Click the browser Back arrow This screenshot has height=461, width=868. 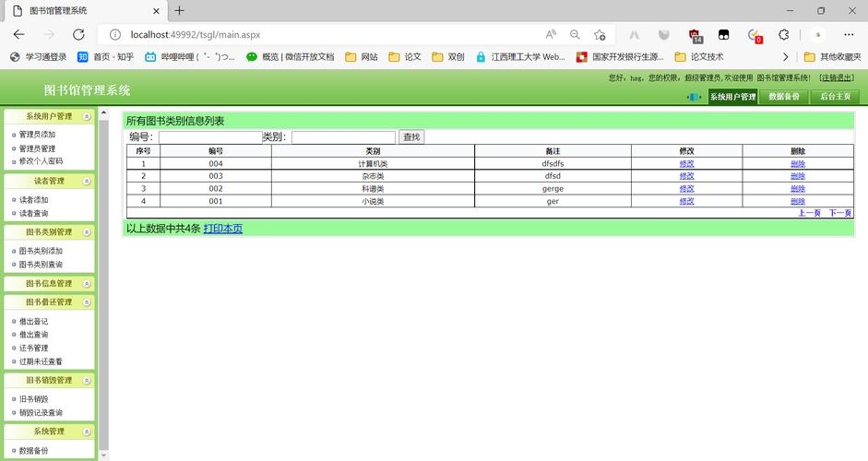[18, 34]
